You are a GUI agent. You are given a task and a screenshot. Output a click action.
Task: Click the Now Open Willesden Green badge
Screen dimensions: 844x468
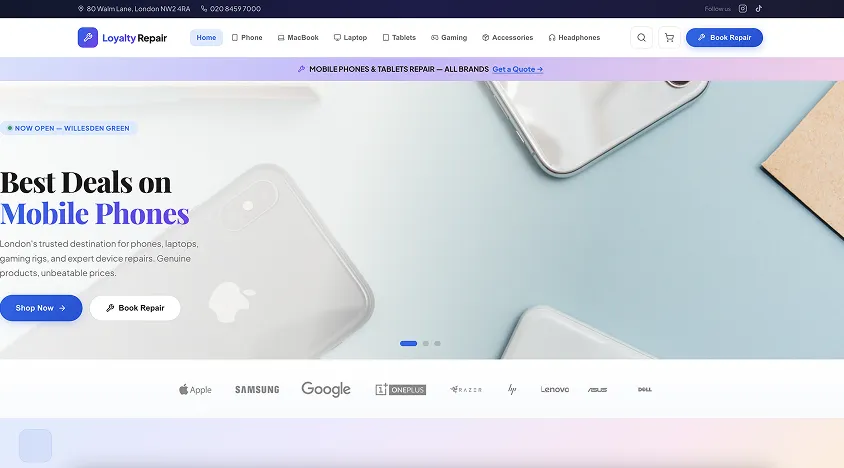coord(68,128)
